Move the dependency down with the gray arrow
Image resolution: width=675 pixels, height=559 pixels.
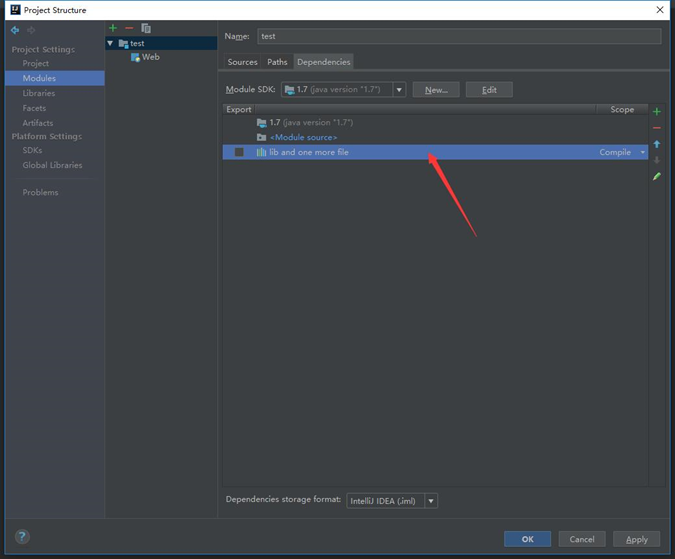(x=657, y=160)
